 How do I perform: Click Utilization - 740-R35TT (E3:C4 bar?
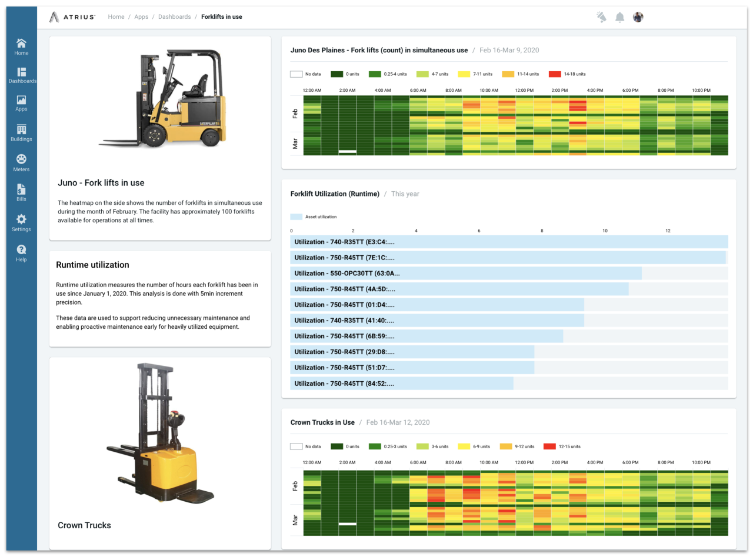point(509,242)
